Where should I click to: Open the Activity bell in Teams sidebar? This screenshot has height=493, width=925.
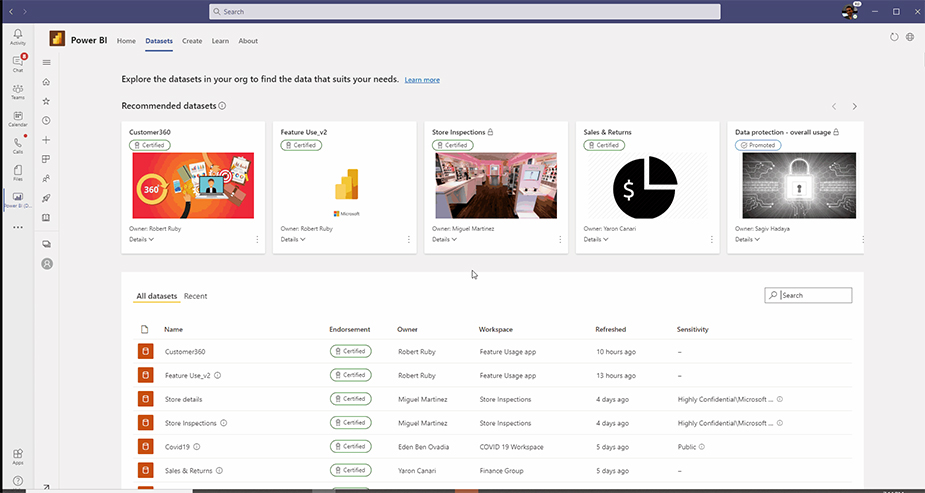pos(18,37)
